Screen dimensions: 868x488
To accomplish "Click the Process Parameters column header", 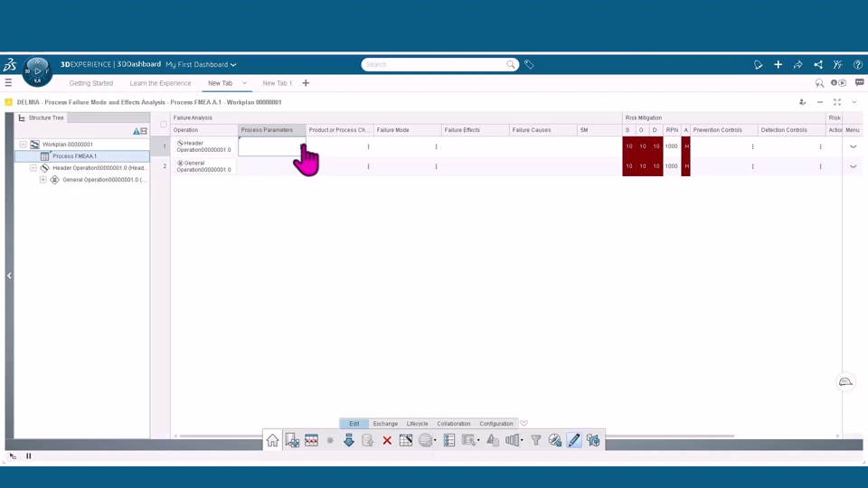I will [272, 130].
